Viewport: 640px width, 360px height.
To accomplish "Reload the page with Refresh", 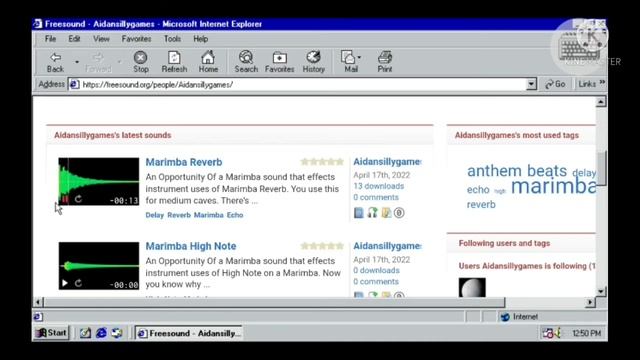I will point(174,62).
